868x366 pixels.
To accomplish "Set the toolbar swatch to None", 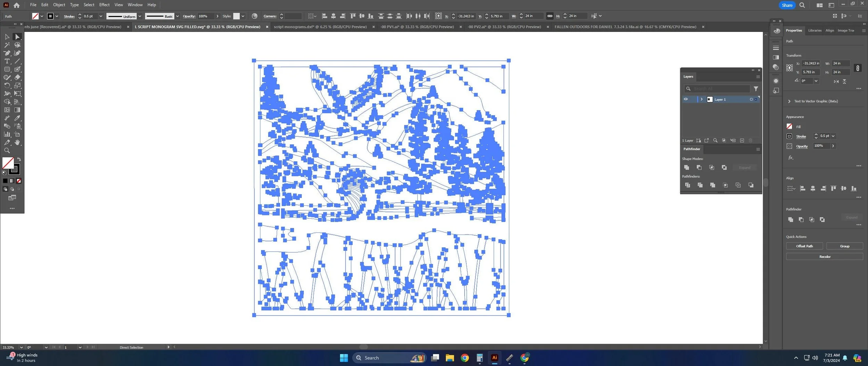I will coord(19,181).
